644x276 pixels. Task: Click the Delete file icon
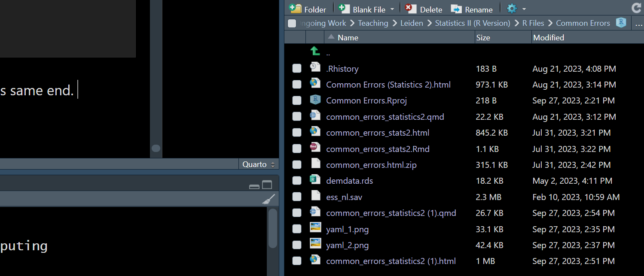(x=411, y=9)
